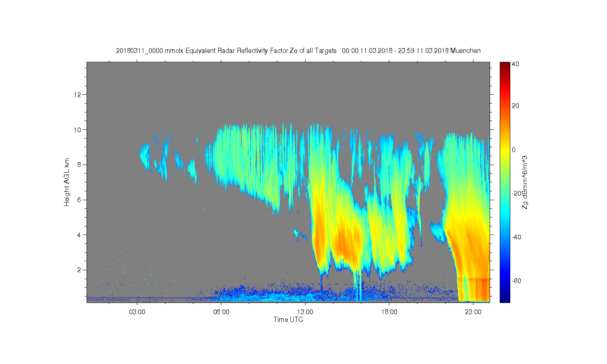Click the colorbar value 20
This screenshot has width=607, height=364.
pos(516,106)
